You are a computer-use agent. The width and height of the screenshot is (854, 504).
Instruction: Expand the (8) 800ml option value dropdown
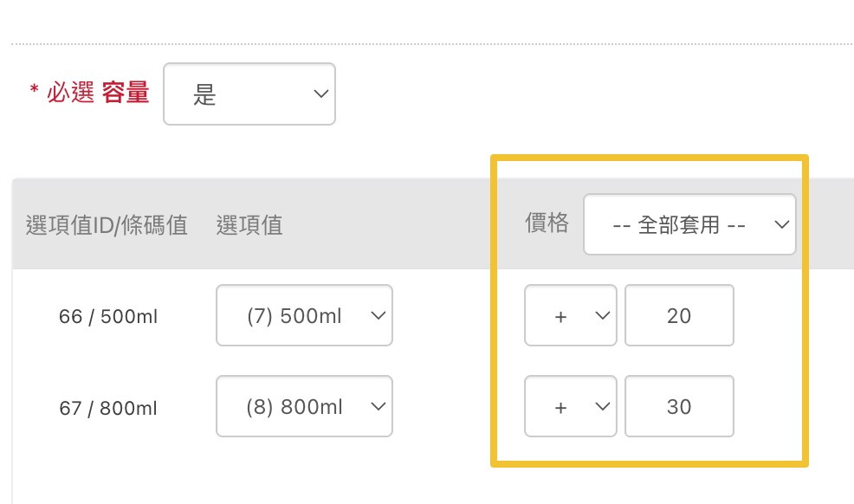click(304, 406)
